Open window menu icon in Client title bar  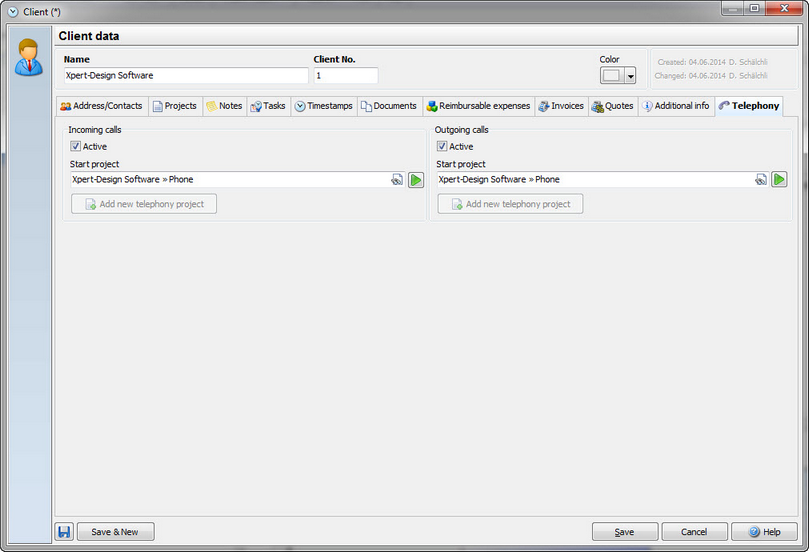point(13,11)
